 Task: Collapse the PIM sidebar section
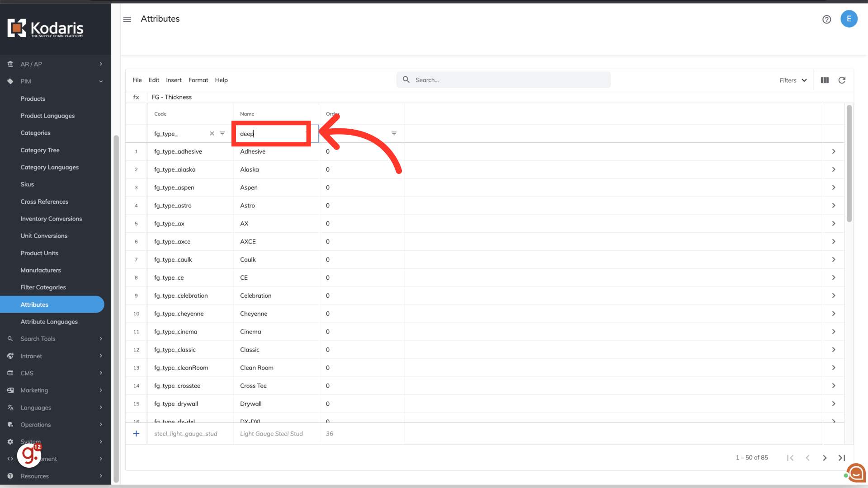point(101,81)
